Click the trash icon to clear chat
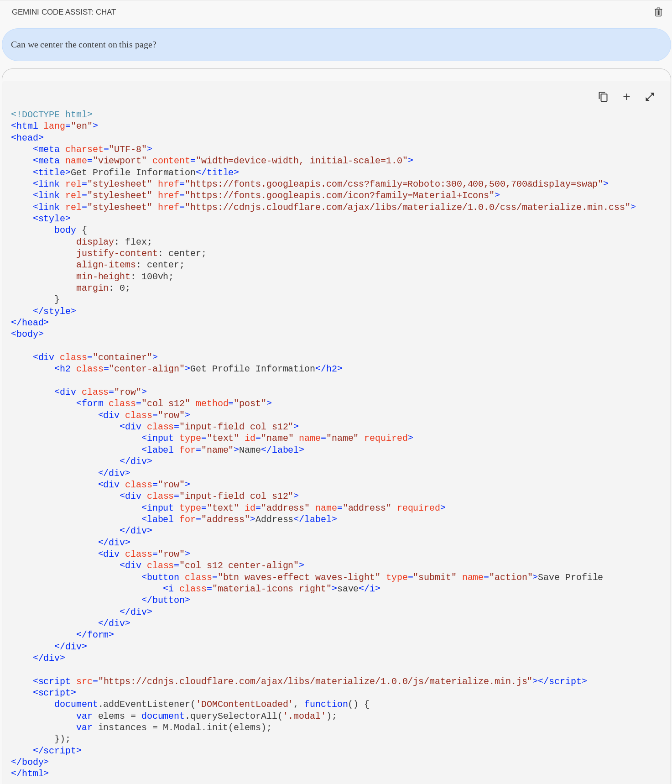 (x=658, y=12)
